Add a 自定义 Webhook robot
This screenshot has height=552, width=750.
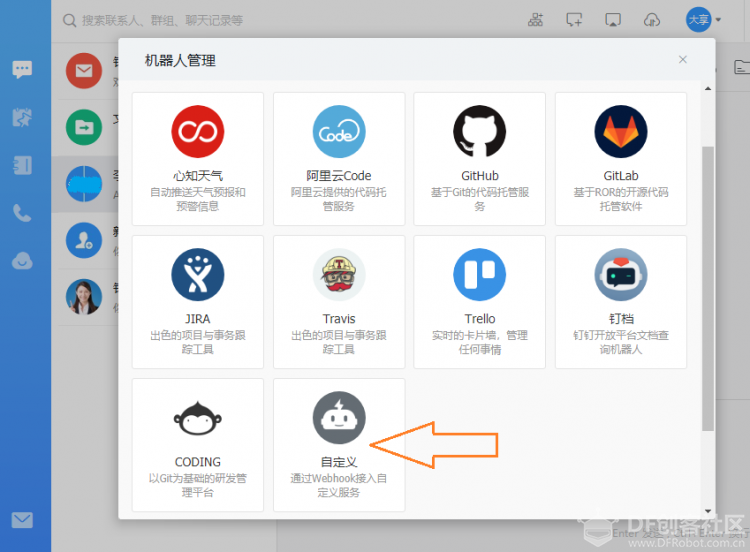point(339,445)
